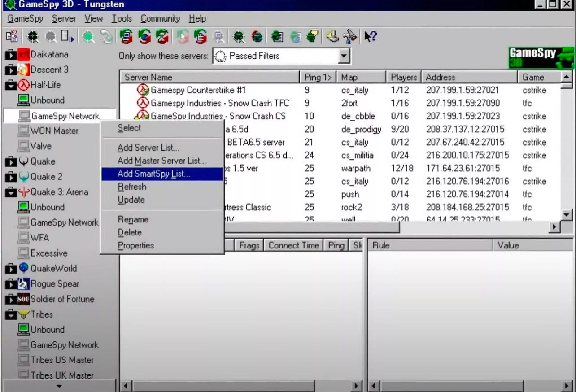Open the 'Passed Filters' server filter dropdown
This screenshot has width=576, height=392.
tap(281, 56)
